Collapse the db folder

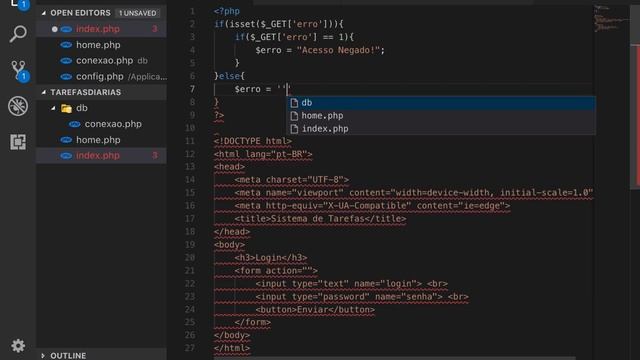tap(53, 108)
